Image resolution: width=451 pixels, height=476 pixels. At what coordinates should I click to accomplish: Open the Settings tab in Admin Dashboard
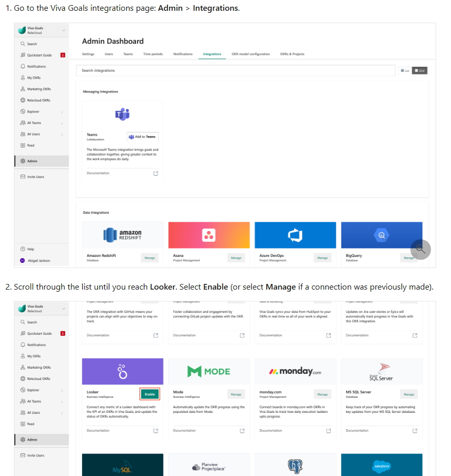[x=88, y=54]
